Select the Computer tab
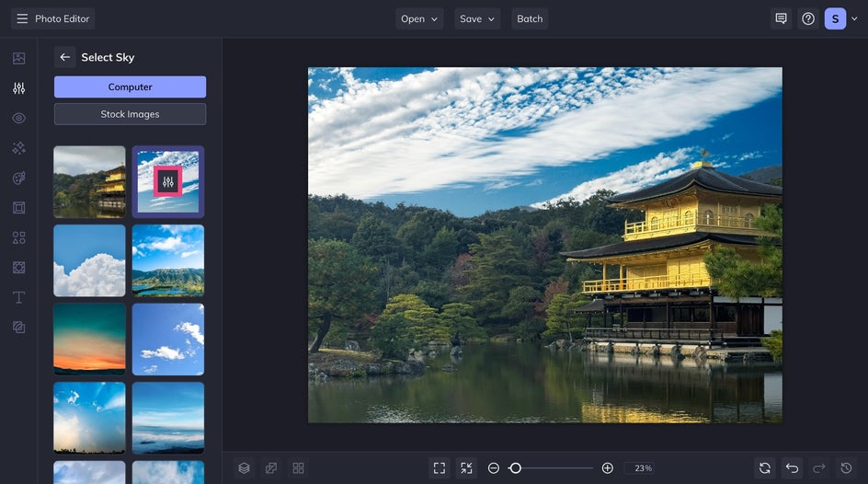The width and height of the screenshot is (868, 484). (x=130, y=86)
